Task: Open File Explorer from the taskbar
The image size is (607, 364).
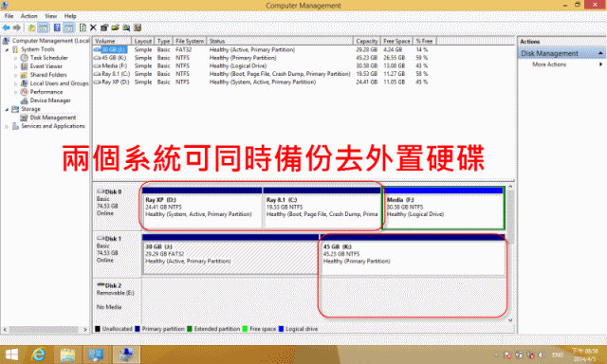Action: [67, 355]
